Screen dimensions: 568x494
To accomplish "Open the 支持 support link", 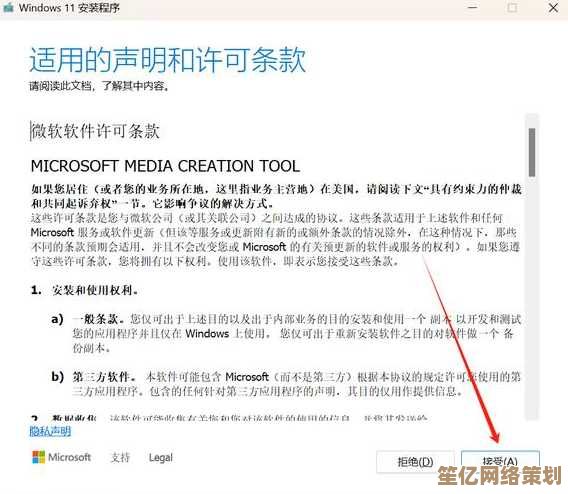I will click(x=120, y=457).
